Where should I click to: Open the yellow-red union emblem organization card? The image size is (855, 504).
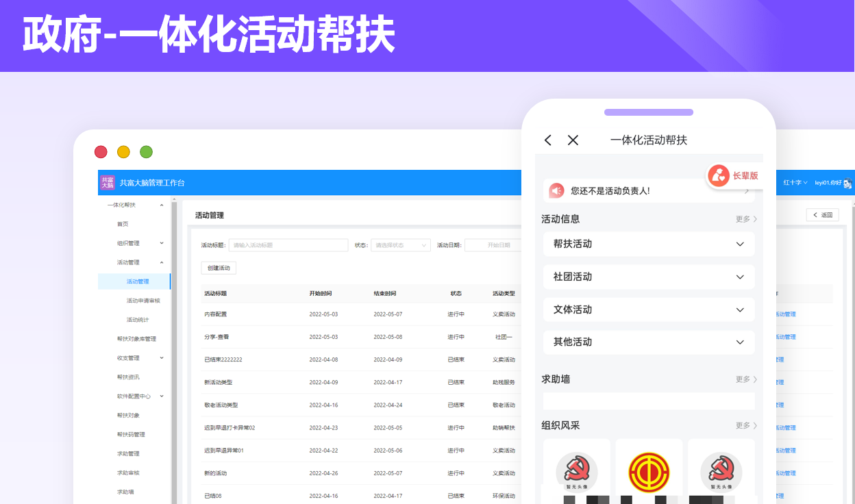point(649,472)
